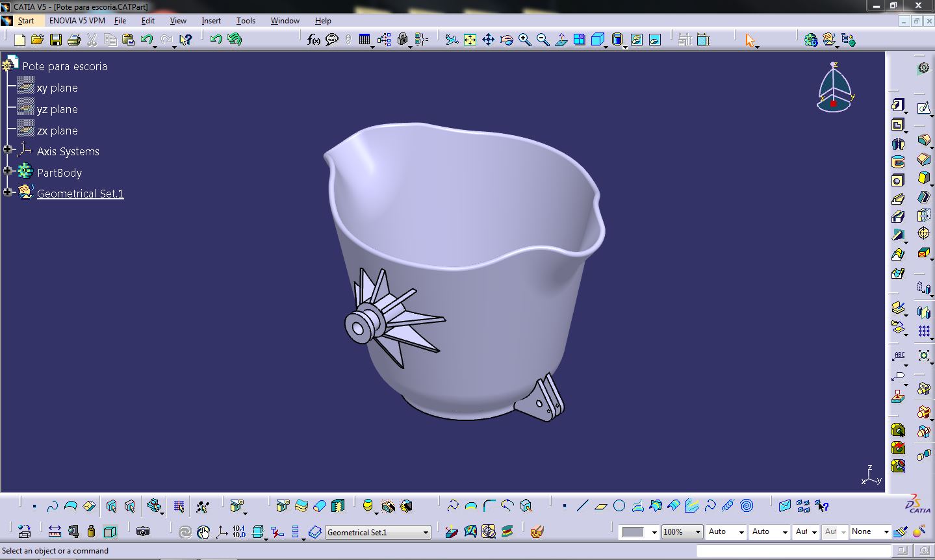This screenshot has height=560, width=935.
Task: Open the Tools menu
Action: (x=246, y=21)
